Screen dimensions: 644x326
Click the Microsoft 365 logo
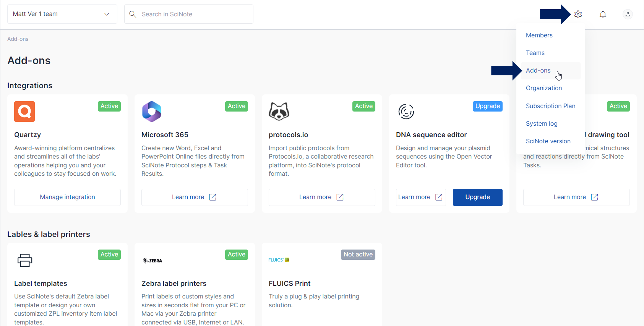pyautogui.click(x=151, y=112)
